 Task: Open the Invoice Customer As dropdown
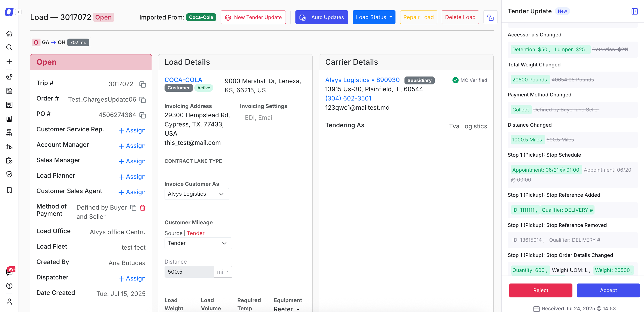pyautogui.click(x=196, y=194)
